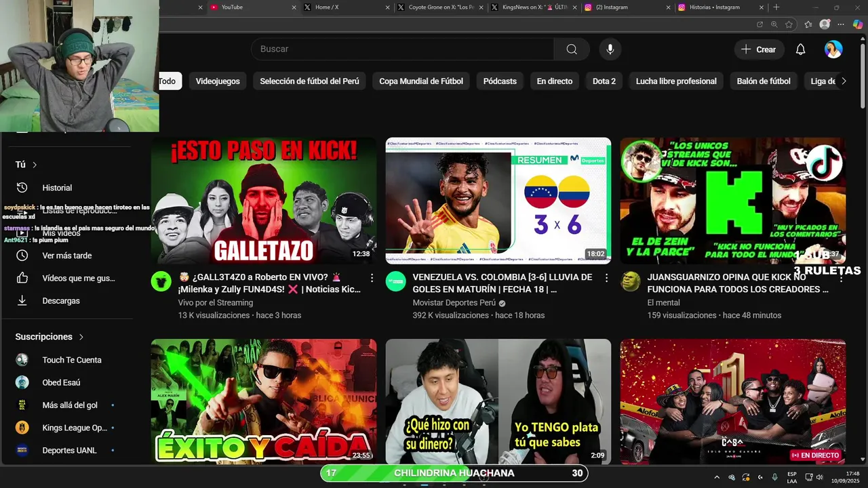Click the Obed Esaú channel avatar
This screenshot has width=868, height=488.
[22, 382]
